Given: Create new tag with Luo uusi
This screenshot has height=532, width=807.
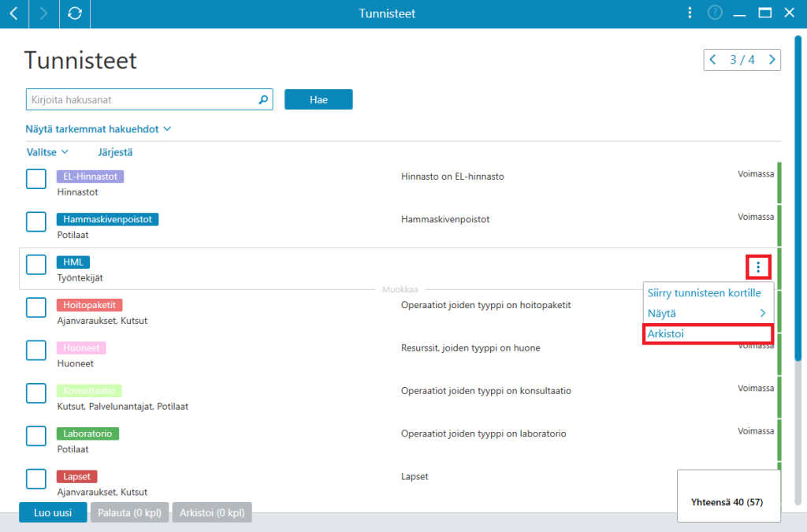Looking at the screenshot, I should tap(53, 512).
